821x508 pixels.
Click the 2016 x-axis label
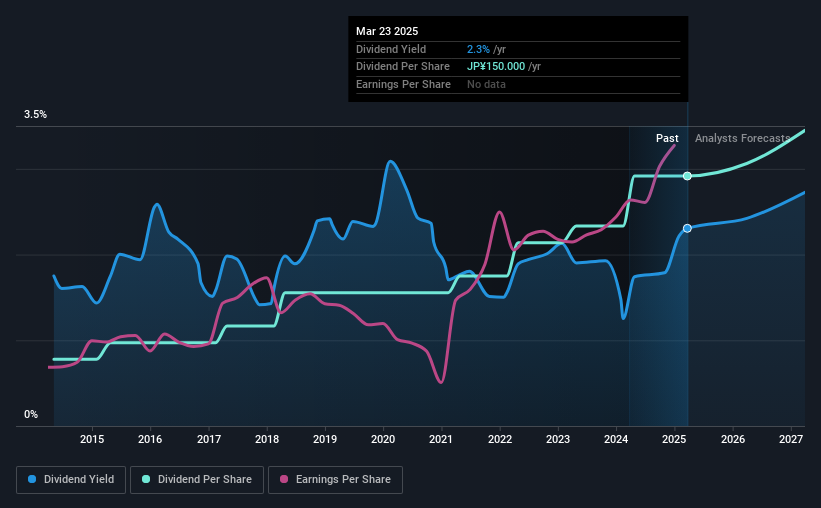point(150,439)
